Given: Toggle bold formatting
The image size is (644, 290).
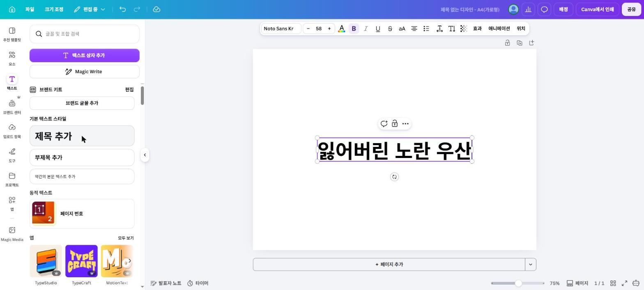Looking at the screenshot, I should (x=354, y=28).
